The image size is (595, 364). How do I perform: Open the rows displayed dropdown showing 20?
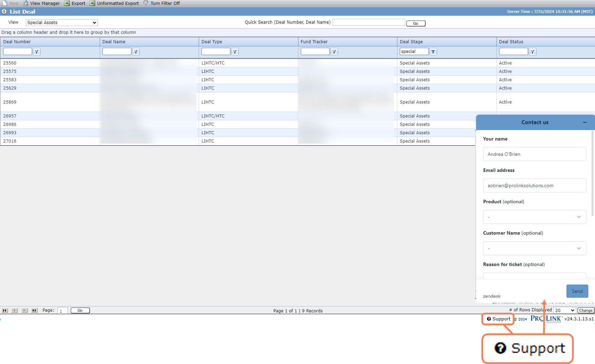[x=565, y=310]
